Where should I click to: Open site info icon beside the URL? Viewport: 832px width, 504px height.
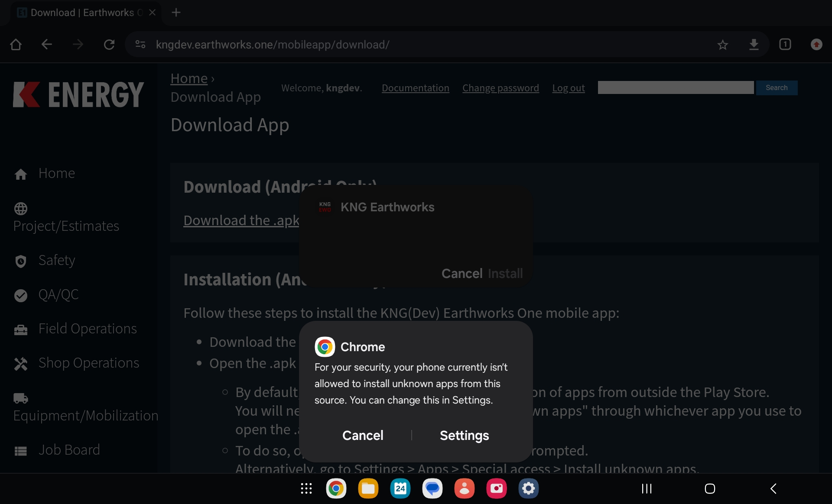click(140, 45)
